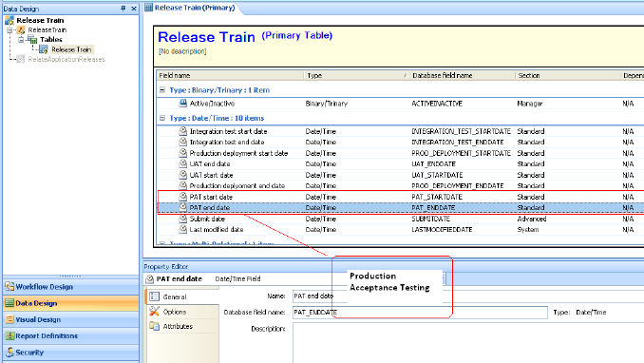Click the Workflow Design icon
This screenshot has height=363, width=644.
[9, 287]
